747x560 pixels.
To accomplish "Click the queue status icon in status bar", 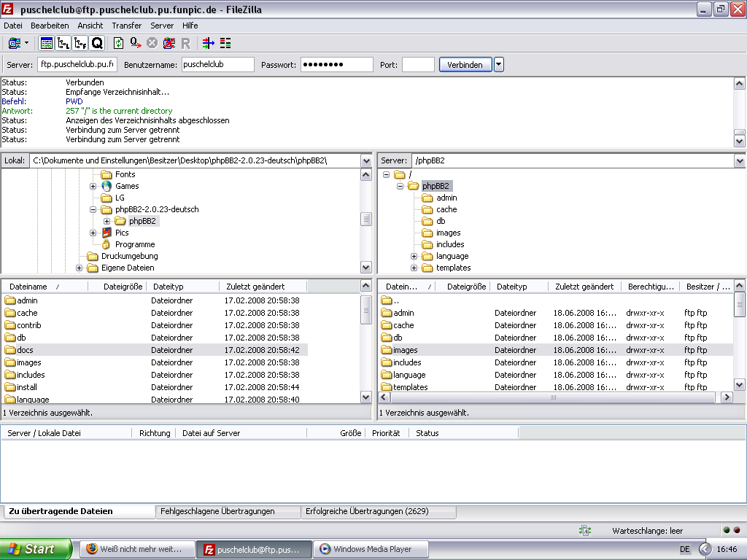I will pyautogui.click(x=585, y=531).
